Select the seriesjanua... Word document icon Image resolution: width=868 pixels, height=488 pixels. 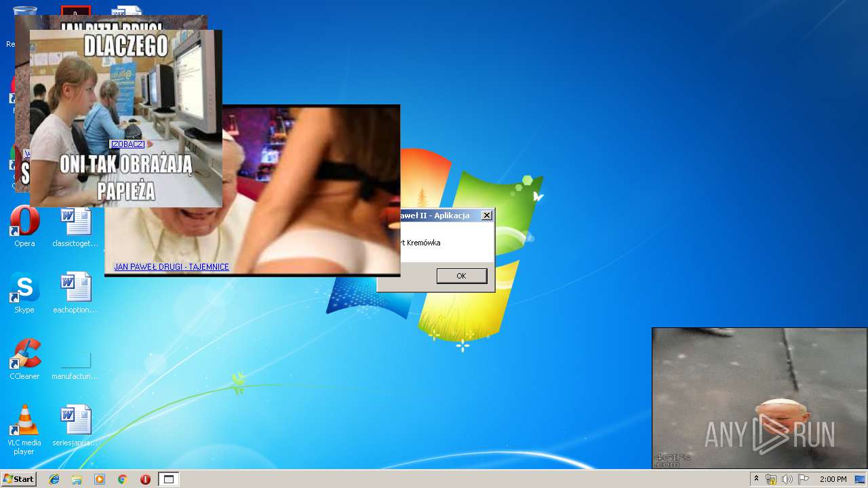click(x=75, y=426)
